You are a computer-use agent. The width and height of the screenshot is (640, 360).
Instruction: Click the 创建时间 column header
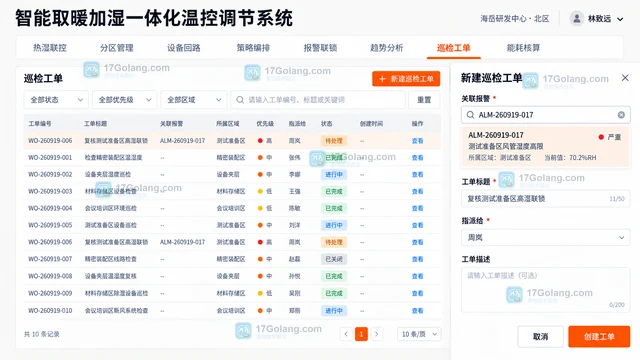[371, 124]
